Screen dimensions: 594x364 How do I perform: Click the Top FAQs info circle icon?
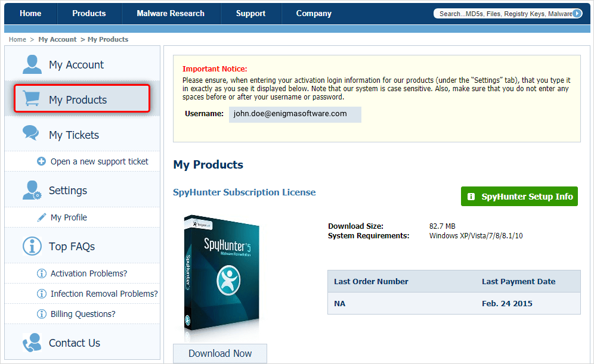(32, 246)
